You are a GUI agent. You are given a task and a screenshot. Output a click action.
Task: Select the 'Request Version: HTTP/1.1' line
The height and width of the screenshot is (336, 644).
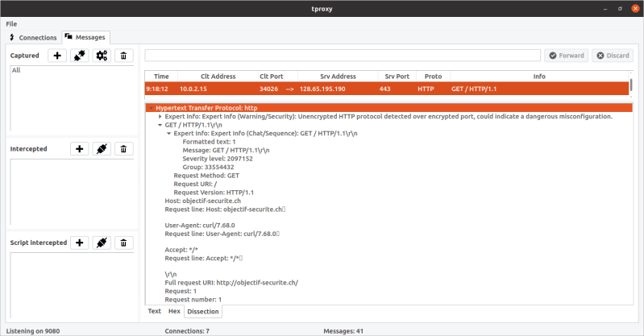(x=214, y=193)
